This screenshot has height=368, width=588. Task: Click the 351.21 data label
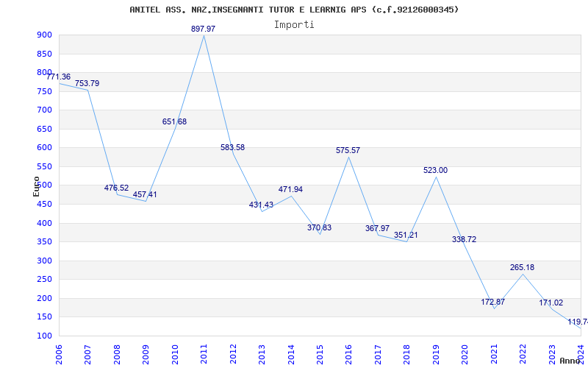pyautogui.click(x=406, y=235)
